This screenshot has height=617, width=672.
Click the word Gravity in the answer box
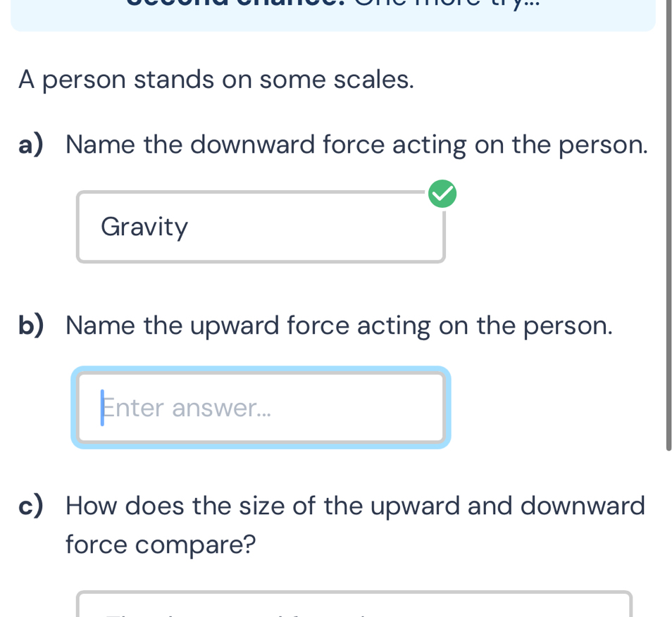pos(144,226)
